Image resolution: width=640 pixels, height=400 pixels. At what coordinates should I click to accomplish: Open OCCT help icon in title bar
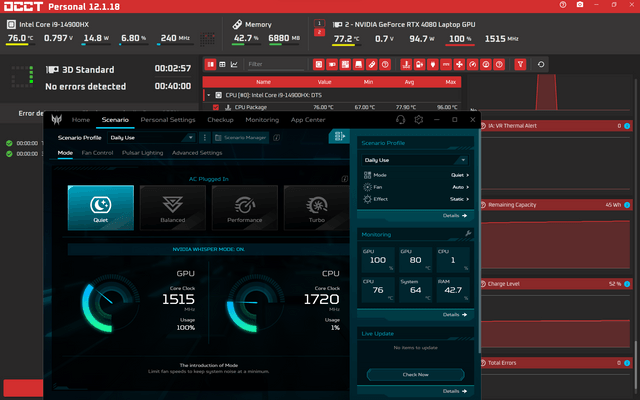(563, 5)
